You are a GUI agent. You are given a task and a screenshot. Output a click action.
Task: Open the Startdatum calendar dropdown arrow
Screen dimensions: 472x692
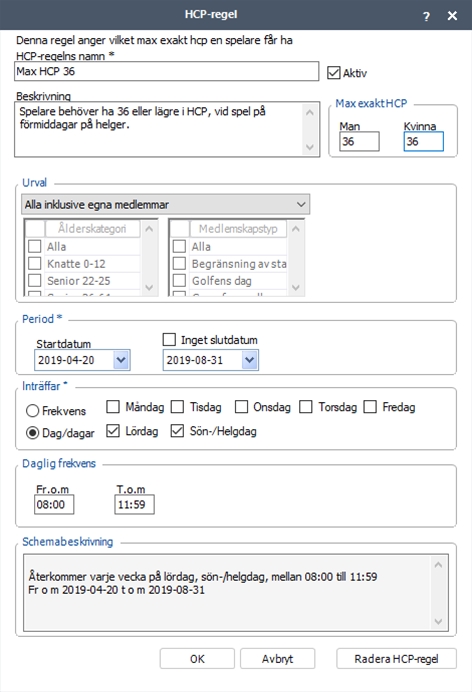point(121,360)
